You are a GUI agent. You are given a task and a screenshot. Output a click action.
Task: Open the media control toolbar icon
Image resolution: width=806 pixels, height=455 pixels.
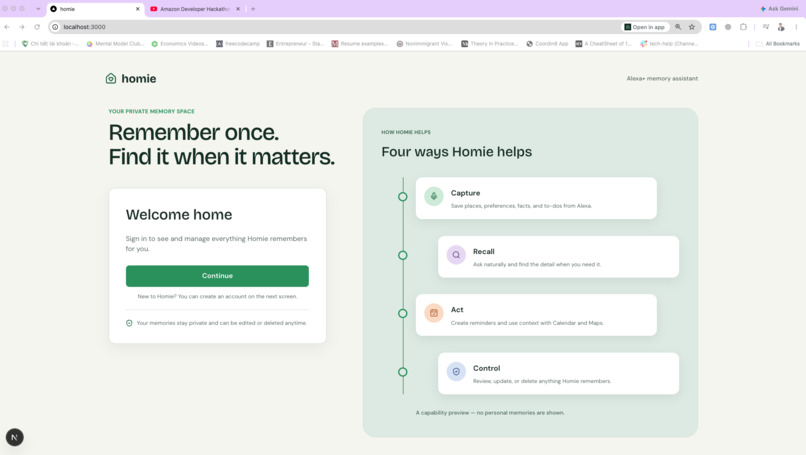point(766,27)
